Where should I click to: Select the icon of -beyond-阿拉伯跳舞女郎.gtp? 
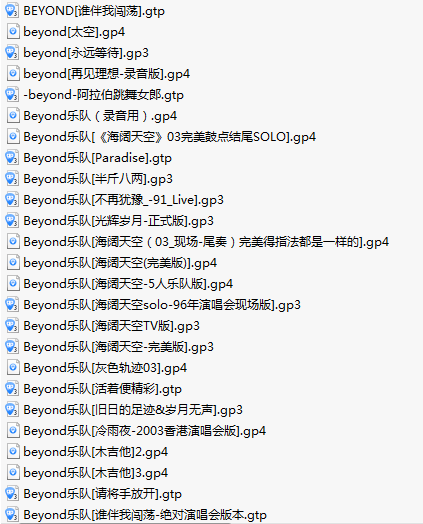pyautogui.click(x=12, y=95)
